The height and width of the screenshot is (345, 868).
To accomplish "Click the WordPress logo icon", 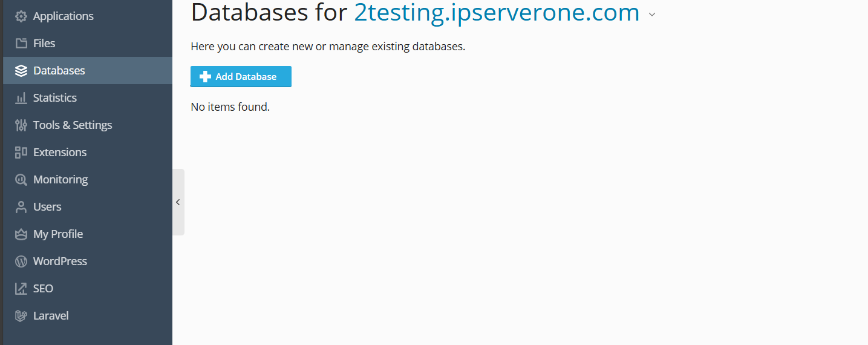I will (x=21, y=261).
